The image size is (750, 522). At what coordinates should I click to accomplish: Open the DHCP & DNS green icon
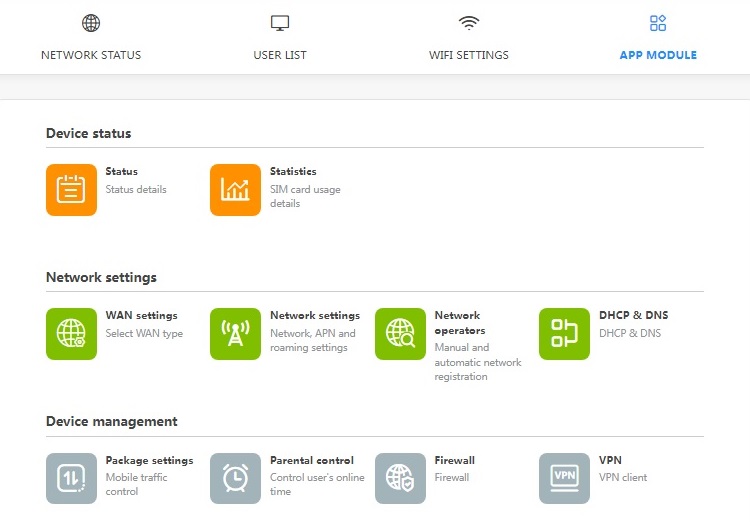pos(564,333)
